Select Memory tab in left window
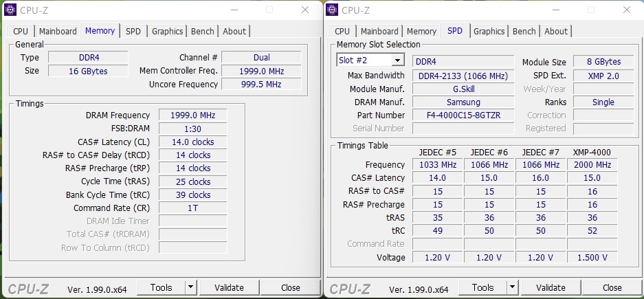The width and height of the screenshot is (644, 299). [100, 30]
